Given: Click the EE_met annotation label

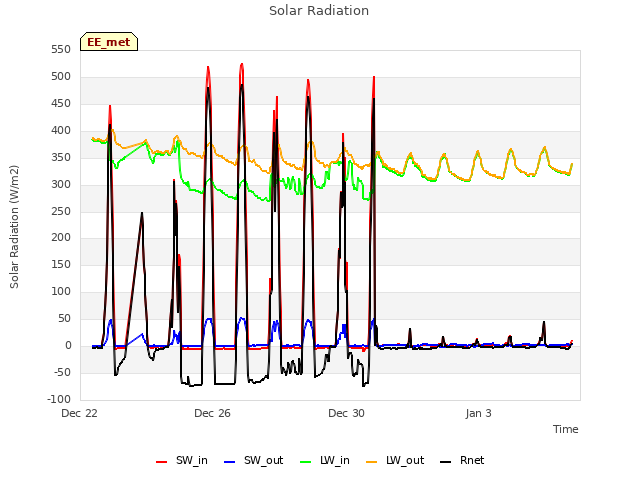Looking at the screenshot, I should point(109,42).
